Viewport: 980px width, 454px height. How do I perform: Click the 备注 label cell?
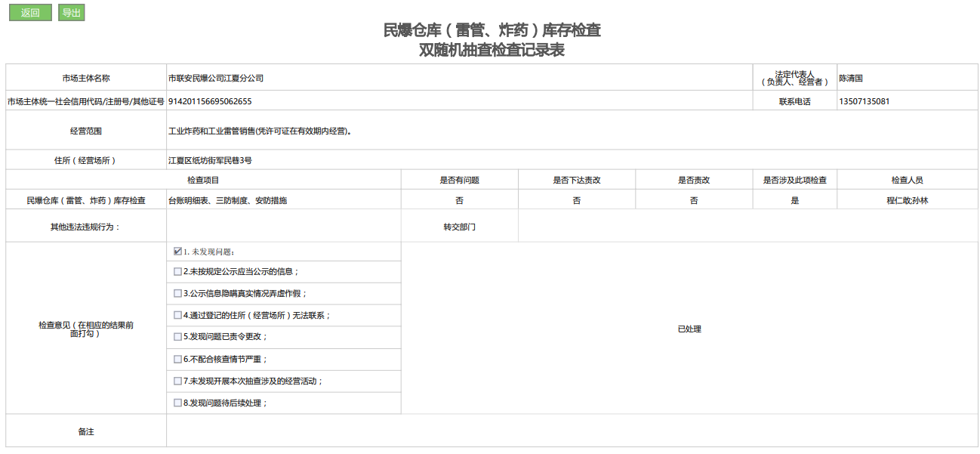coord(86,432)
